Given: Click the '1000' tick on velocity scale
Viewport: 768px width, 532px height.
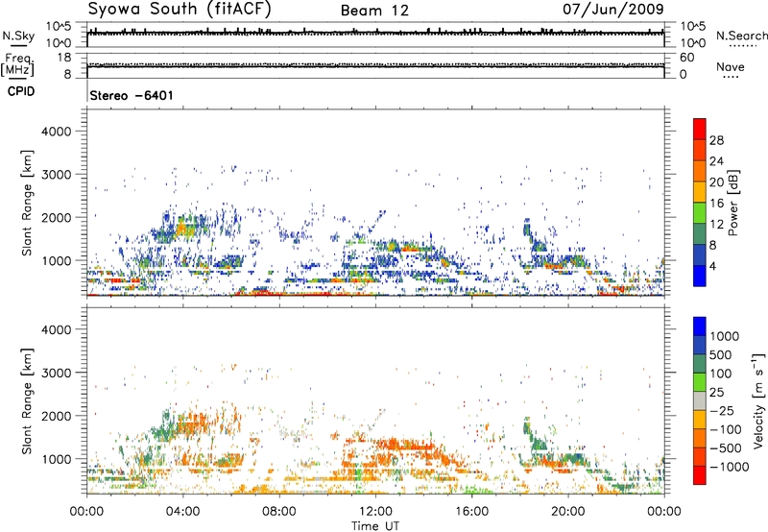Looking at the screenshot, I should [725, 336].
